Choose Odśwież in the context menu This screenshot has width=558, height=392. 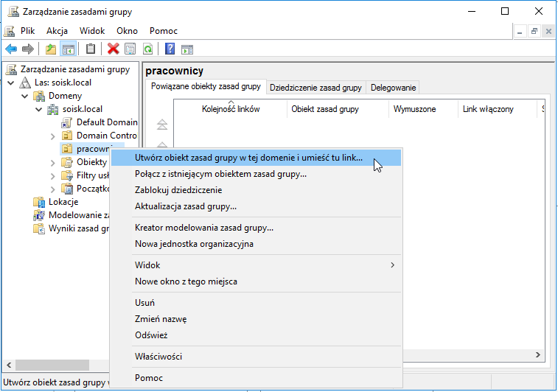point(256,335)
